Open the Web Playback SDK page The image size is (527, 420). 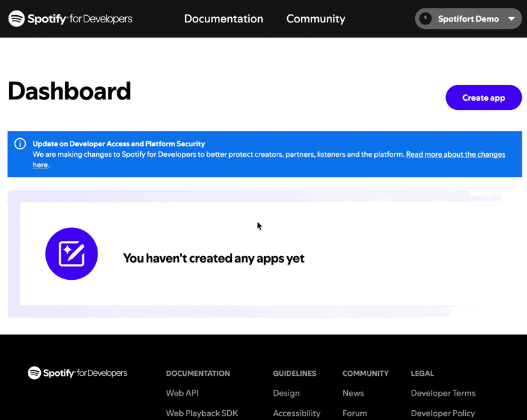(202, 413)
